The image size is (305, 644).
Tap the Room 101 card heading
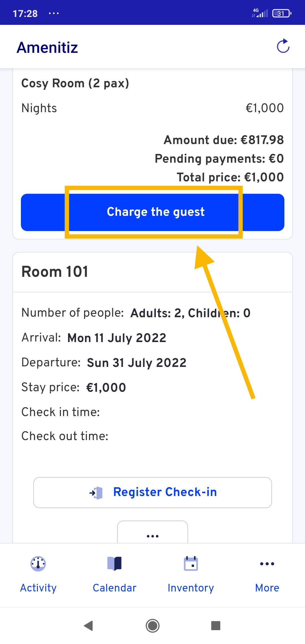[55, 272]
